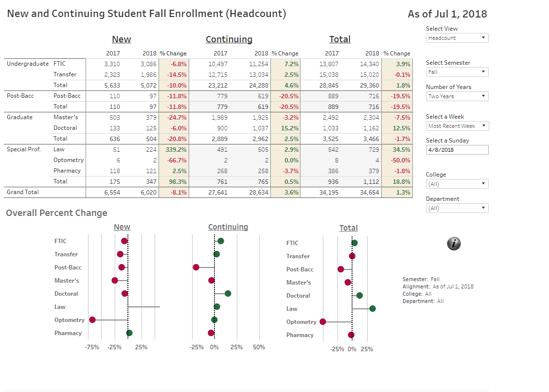Click the Pharmacy green dot in New chart

tap(129, 333)
